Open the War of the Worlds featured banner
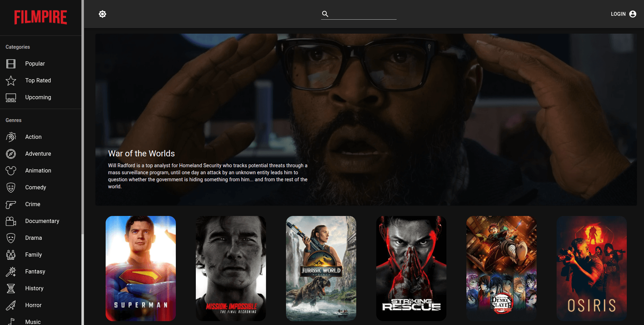644x325 pixels. (366, 120)
